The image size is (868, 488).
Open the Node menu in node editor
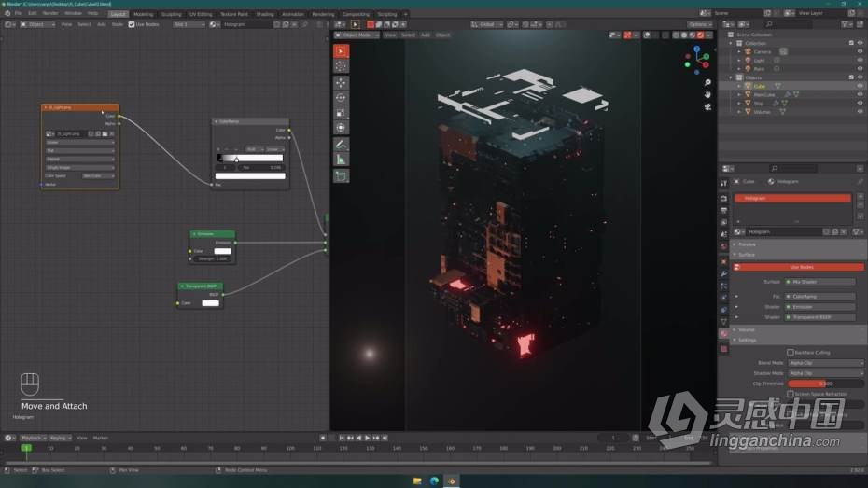point(118,24)
